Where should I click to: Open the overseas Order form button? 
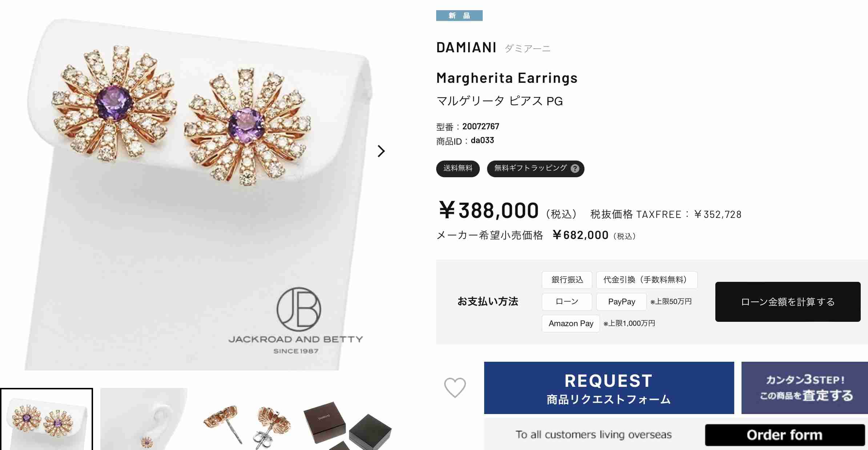pos(785,435)
